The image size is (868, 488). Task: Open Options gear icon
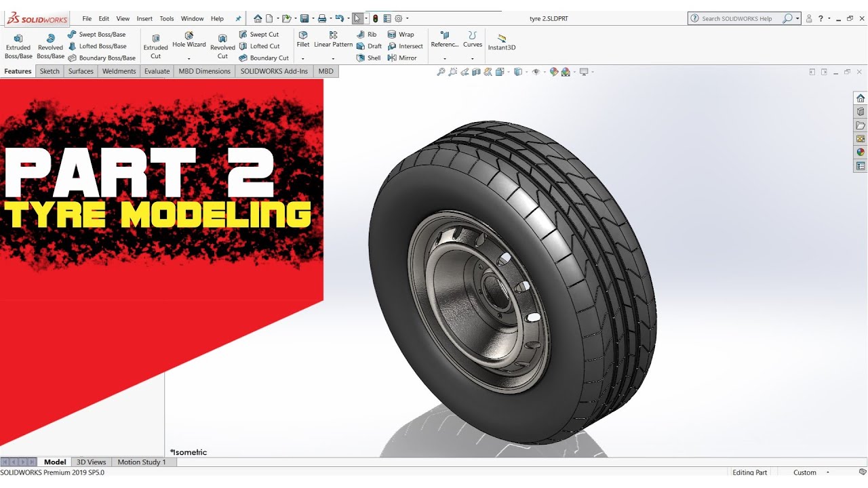coord(398,18)
